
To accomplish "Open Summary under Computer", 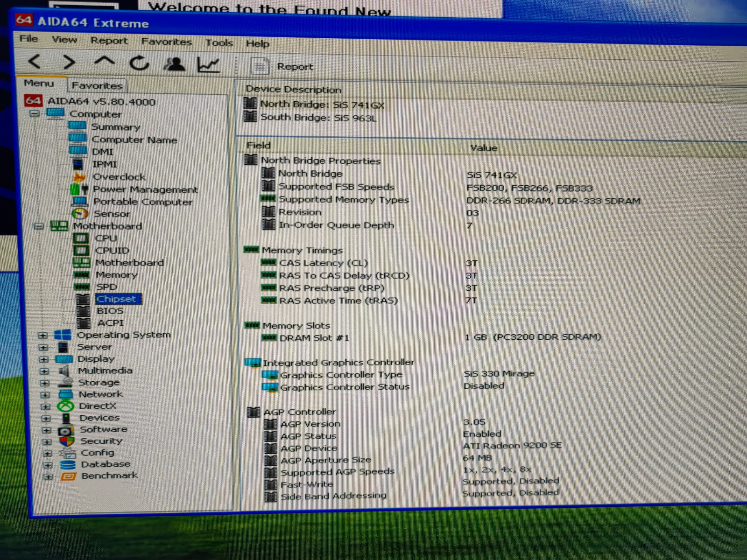I will [x=115, y=127].
